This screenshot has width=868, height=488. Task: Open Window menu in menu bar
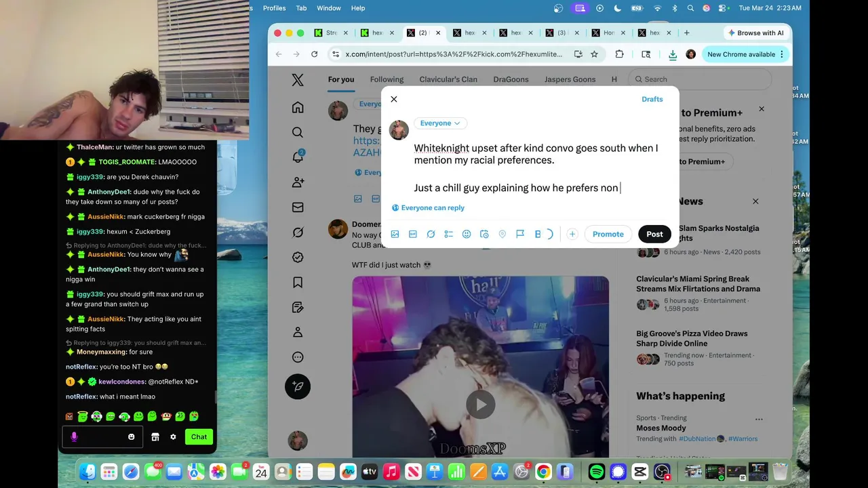pos(329,8)
